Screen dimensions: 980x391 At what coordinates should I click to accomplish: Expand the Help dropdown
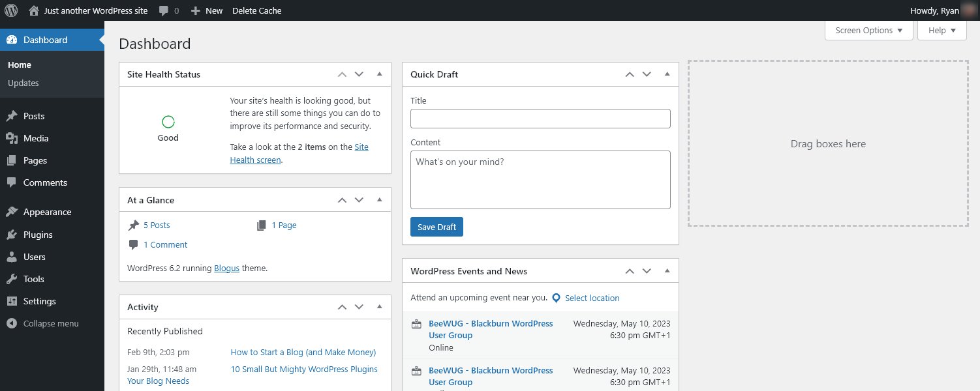click(x=942, y=30)
